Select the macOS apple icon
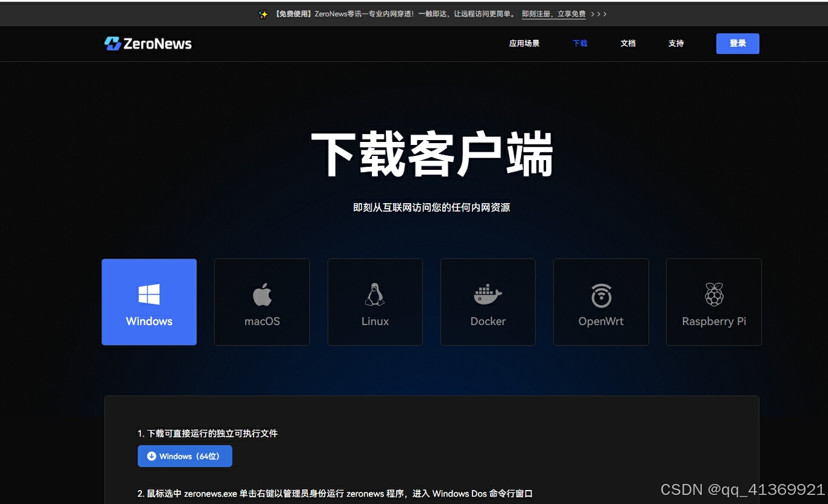Image resolution: width=828 pixels, height=504 pixels. click(262, 295)
